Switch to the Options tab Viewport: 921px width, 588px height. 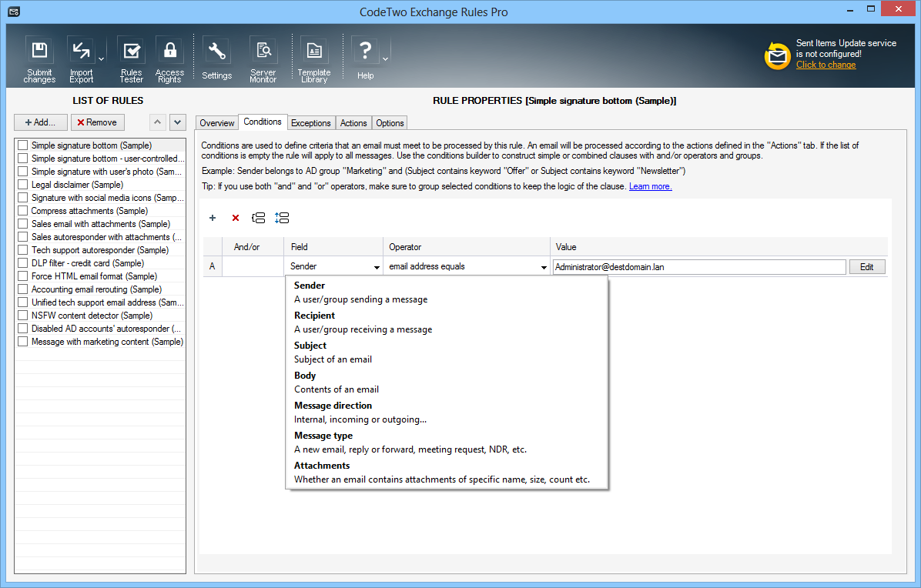click(390, 122)
